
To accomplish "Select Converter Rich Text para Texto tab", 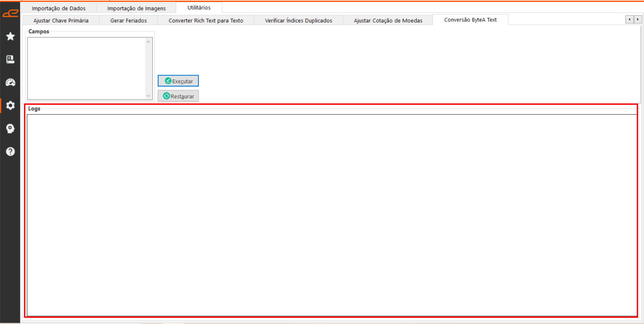I will tap(206, 20).
